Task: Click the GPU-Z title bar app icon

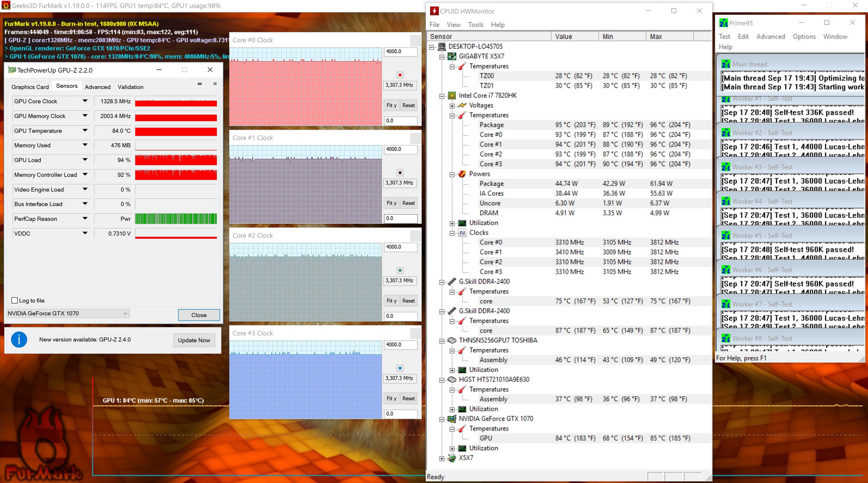Action: 12,70
